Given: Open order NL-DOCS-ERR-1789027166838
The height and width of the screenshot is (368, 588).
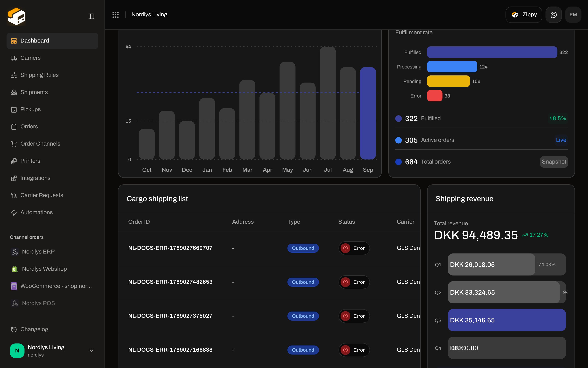Looking at the screenshot, I should [170, 350].
